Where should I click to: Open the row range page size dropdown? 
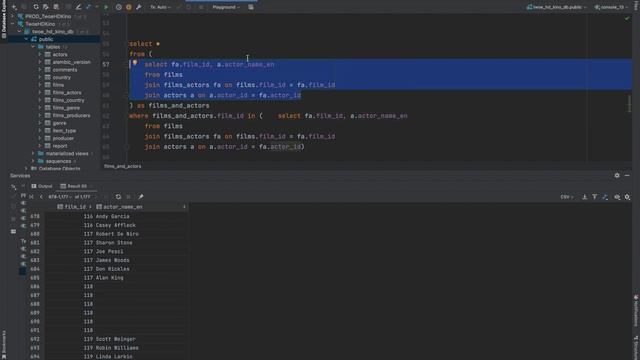(60, 197)
